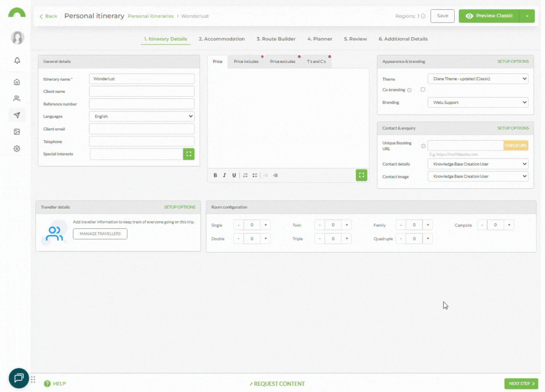
Task: Open the notifications bell icon
Action: click(17, 60)
